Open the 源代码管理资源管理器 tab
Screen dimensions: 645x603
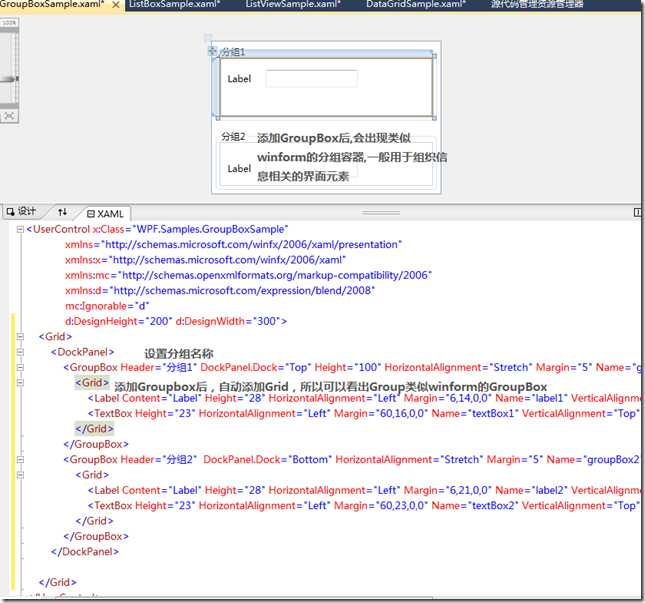click(x=536, y=5)
